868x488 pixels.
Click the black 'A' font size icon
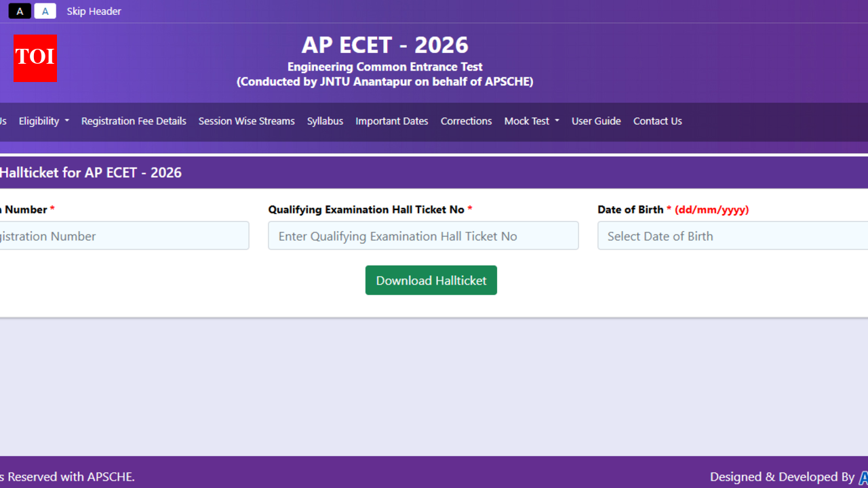click(x=20, y=11)
